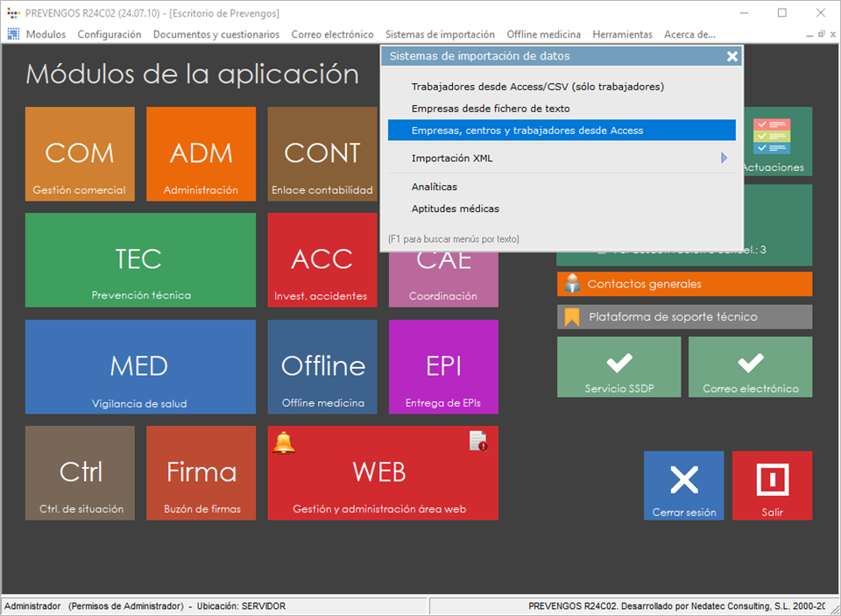Select the Aptitudes médicas menu entry
This screenshot has height=616, width=841.
(x=455, y=209)
